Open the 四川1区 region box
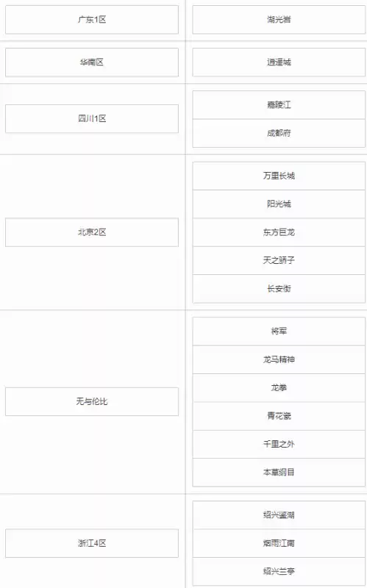This screenshot has width=367, height=588. click(91, 118)
